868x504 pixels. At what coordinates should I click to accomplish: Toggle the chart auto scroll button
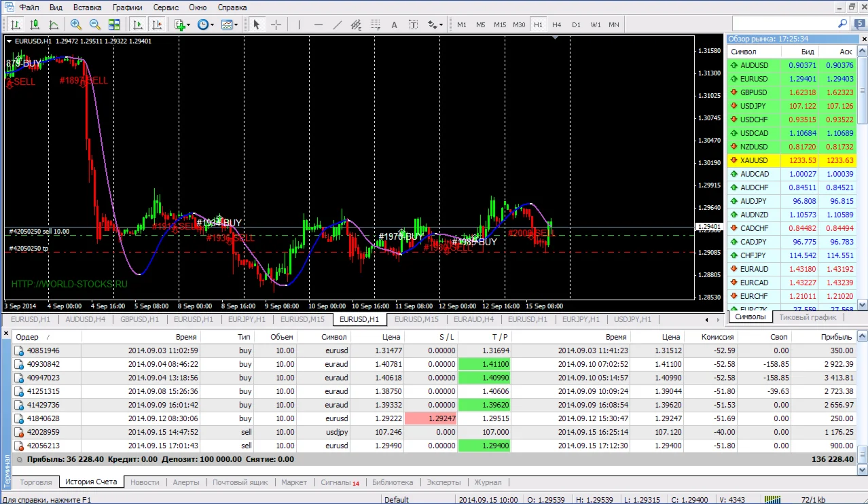(x=138, y=24)
